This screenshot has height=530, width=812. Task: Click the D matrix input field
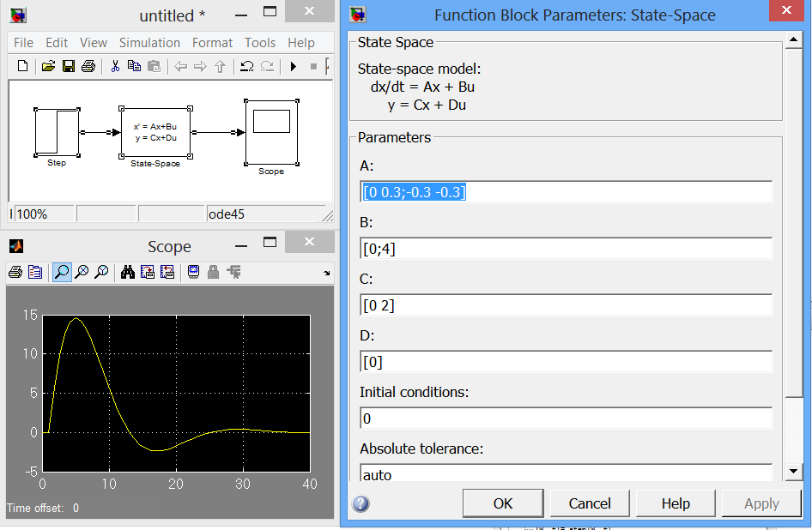click(566, 362)
